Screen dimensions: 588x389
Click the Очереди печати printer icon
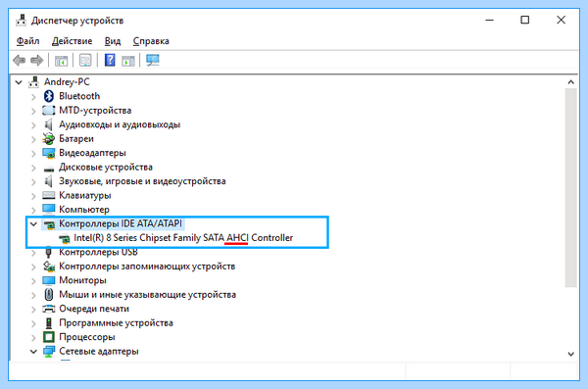tap(49, 309)
